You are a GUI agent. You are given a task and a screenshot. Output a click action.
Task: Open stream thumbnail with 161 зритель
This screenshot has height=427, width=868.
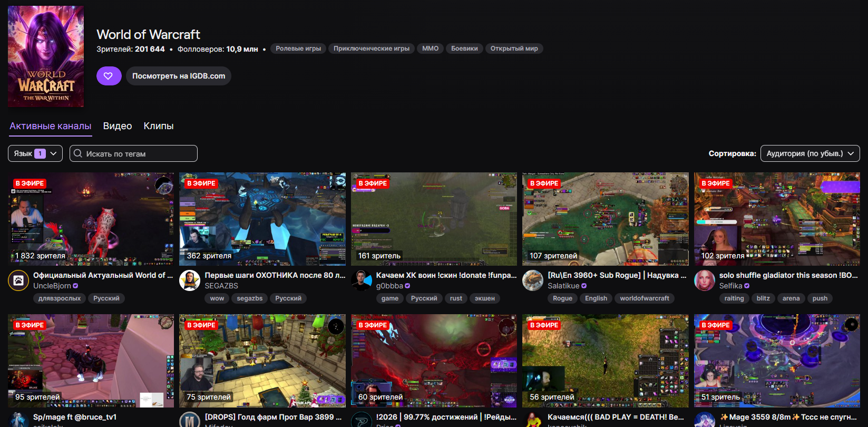tap(434, 219)
